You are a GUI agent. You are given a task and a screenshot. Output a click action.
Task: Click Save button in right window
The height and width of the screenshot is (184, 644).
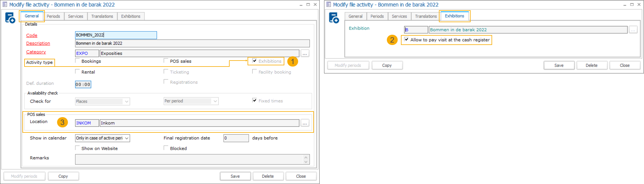pos(559,65)
